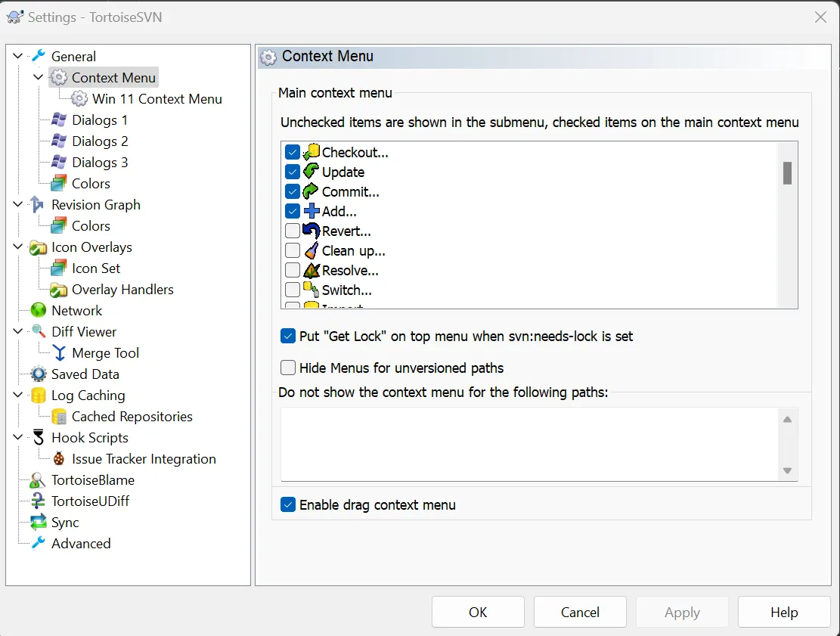Click the Cancel button
Image resolution: width=840 pixels, height=636 pixels.
580,612
